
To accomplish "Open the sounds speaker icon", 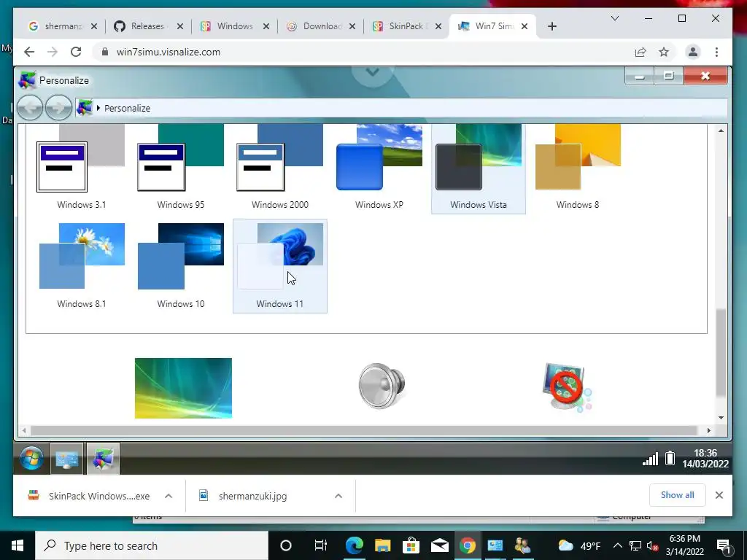I will [382, 386].
